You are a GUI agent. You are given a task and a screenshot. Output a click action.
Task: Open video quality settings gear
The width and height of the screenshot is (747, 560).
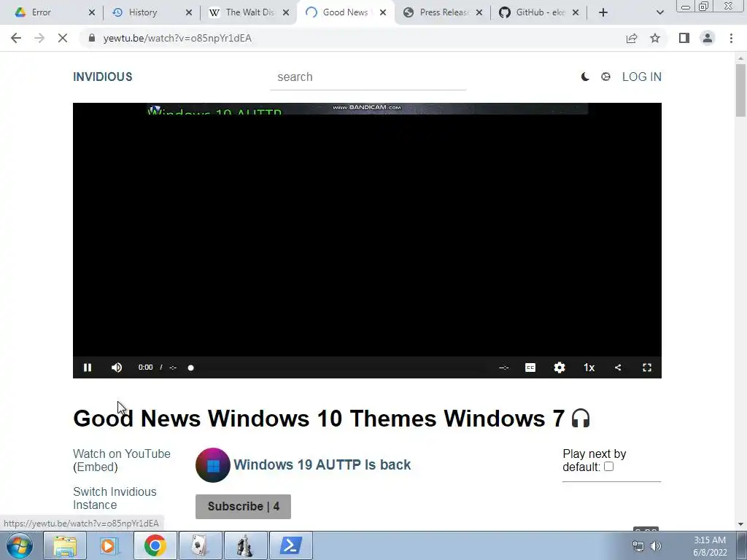[560, 367]
